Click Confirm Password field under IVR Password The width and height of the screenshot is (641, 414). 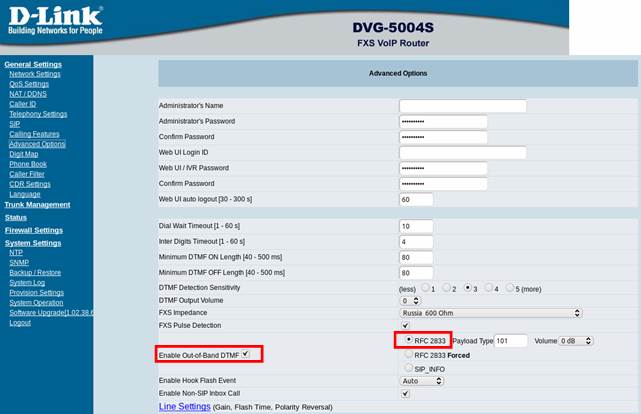[x=443, y=184]
